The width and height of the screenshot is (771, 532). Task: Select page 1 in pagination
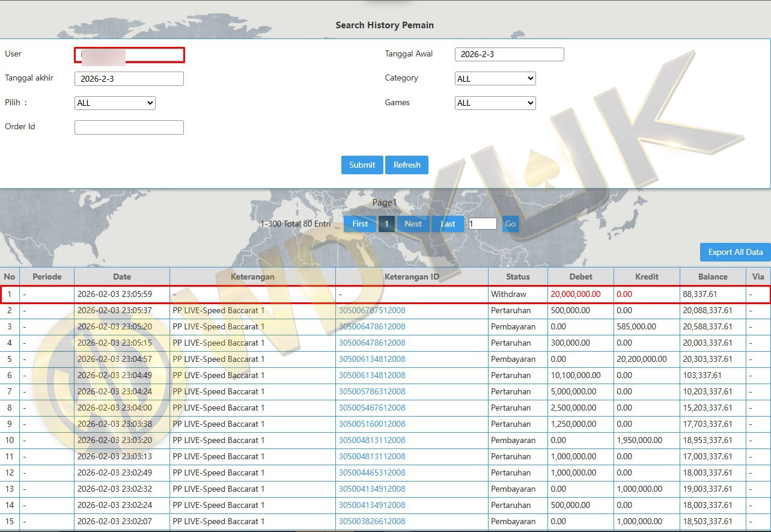coord(386,224)
